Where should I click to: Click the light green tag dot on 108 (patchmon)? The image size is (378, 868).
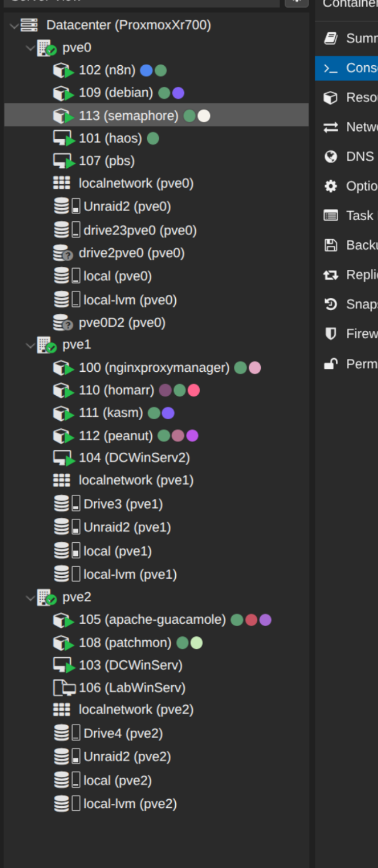[197, 643]
